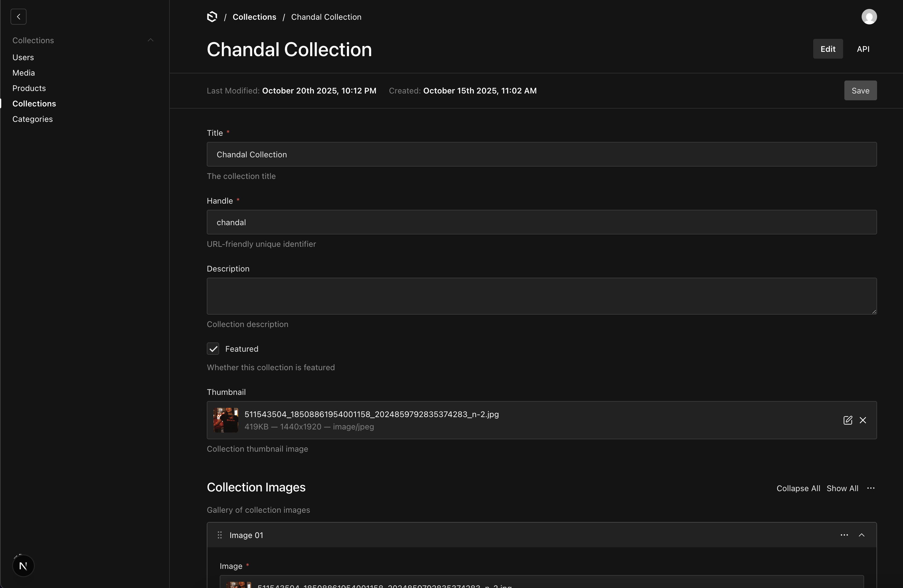Click into the Description text area
The width and height of the screenshot is (903, 588).
(541, 296)
